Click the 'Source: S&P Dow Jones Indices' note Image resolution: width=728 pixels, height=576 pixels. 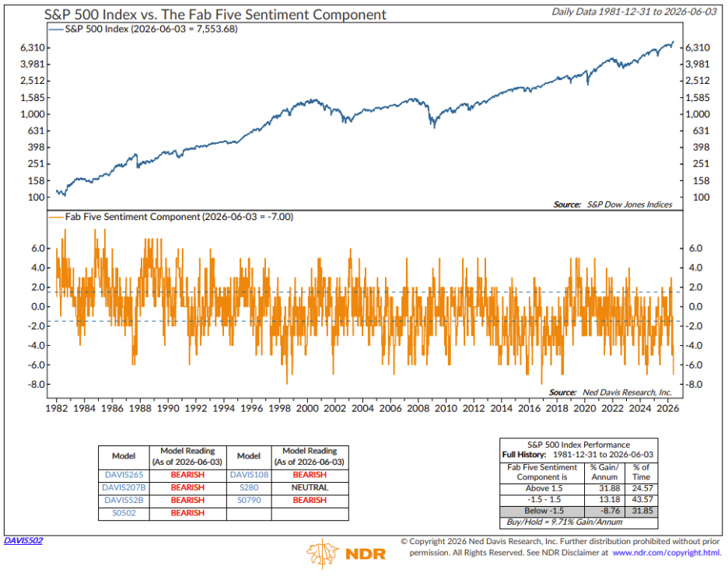pyautogui.click(x=612, y=204)
